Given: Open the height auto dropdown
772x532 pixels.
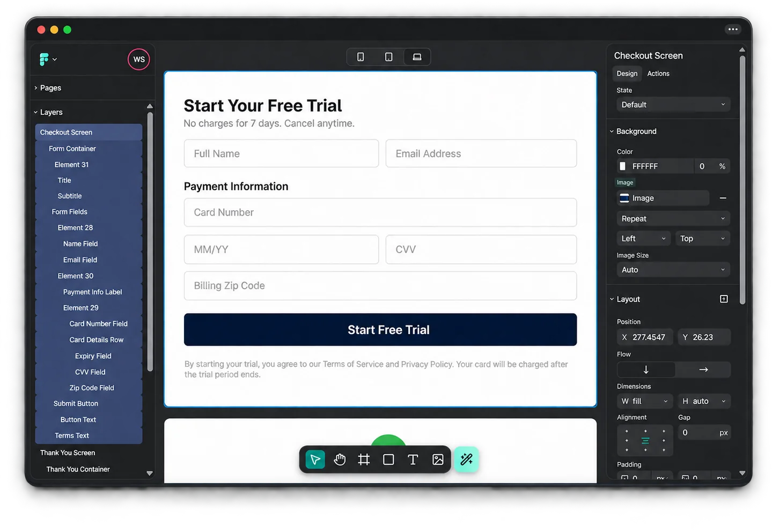Looking at the screenshot, I should [x=704, y=401].
